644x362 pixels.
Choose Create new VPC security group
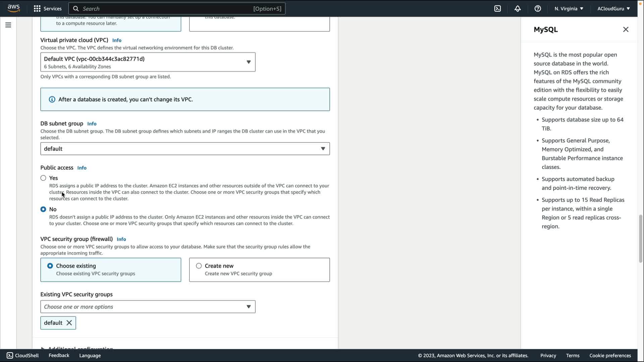point(199,266)
